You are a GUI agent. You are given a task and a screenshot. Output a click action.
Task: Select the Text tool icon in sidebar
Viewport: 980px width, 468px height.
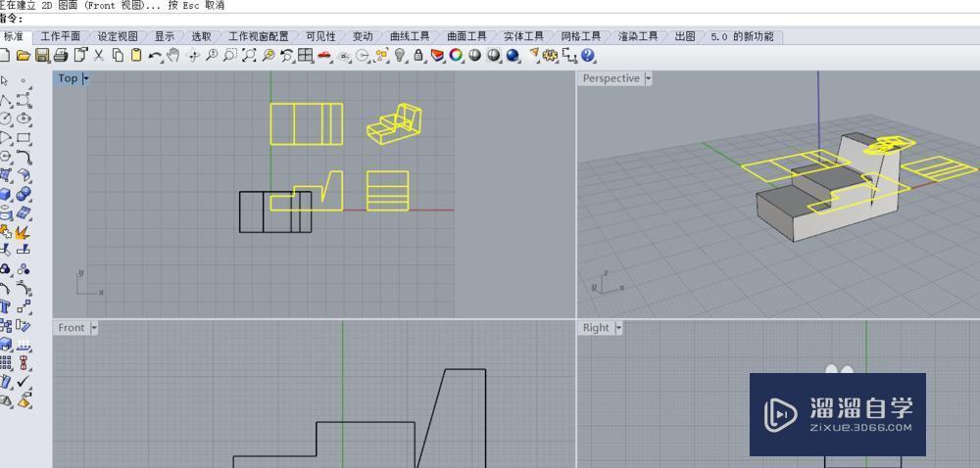(5, 307)
